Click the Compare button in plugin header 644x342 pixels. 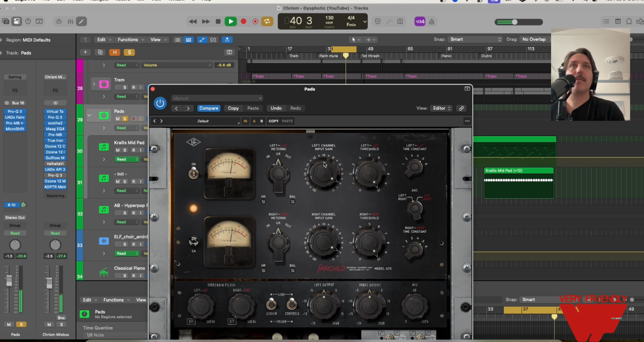click(209, 108)
